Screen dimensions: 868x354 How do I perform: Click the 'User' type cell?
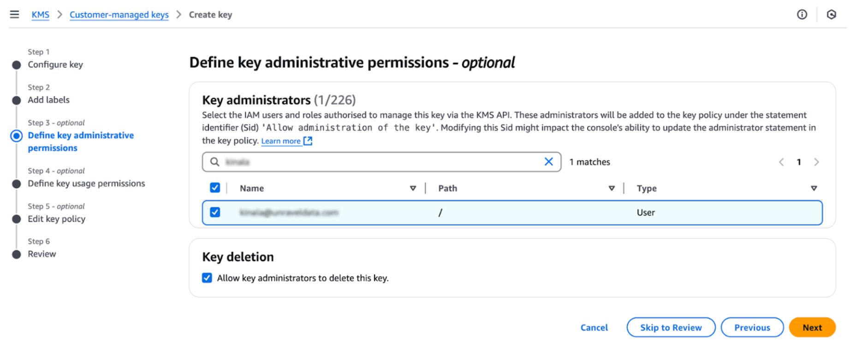click(x=646, y=212)
